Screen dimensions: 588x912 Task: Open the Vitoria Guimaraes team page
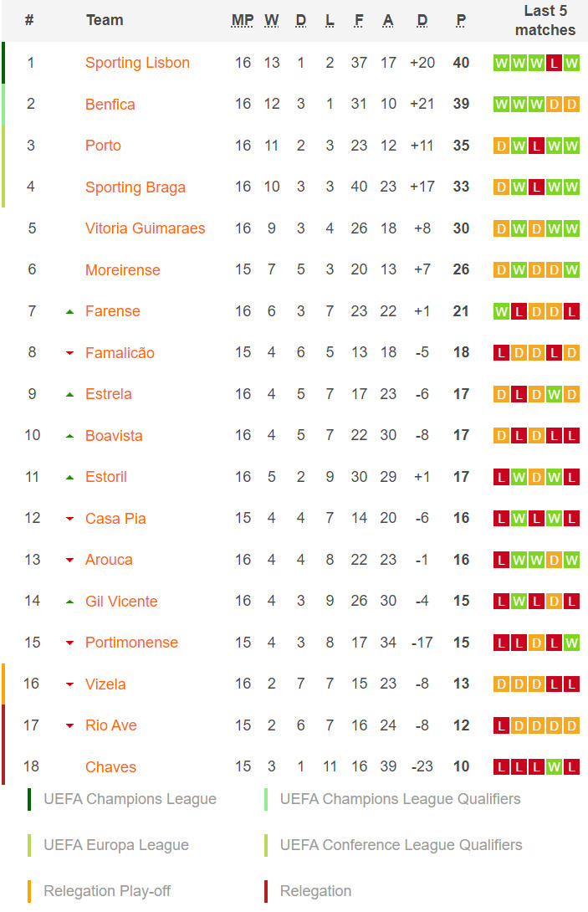(145, 228)
